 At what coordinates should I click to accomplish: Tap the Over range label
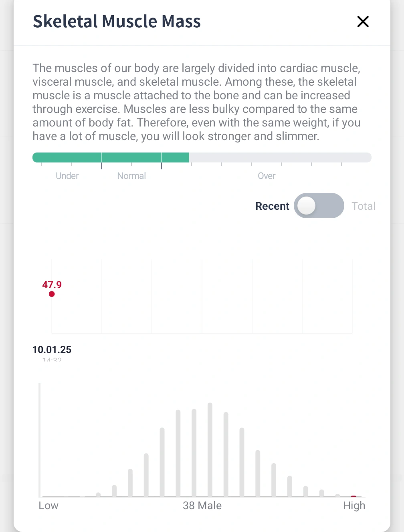(x=267, y=176)
